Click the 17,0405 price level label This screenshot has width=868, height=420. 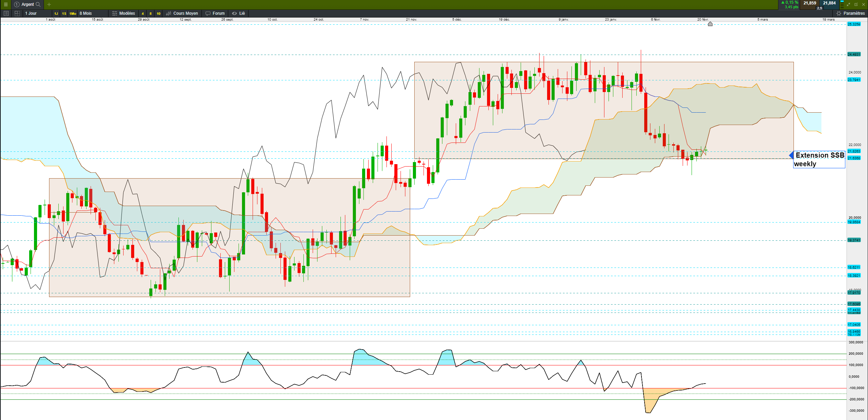pos(854,325)
